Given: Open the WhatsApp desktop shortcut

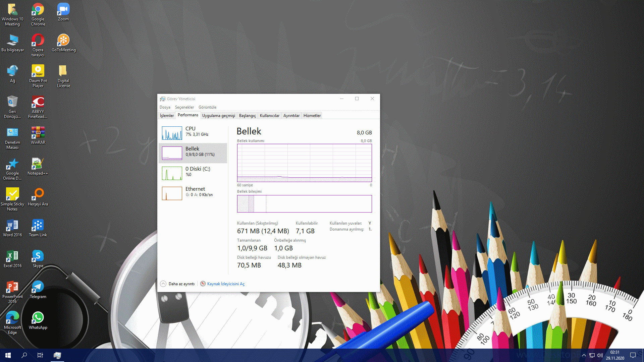Looking at the screenshot, I should pos(38,320).
